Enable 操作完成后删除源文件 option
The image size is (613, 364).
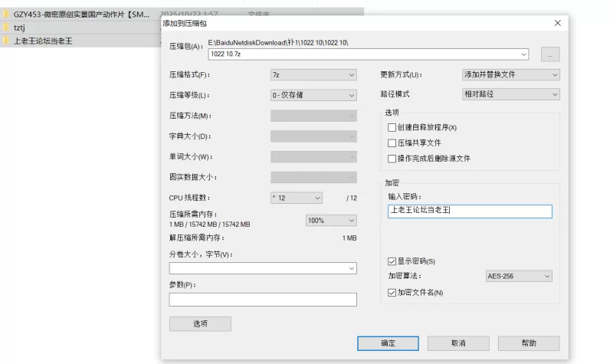(x=392, y=159)
